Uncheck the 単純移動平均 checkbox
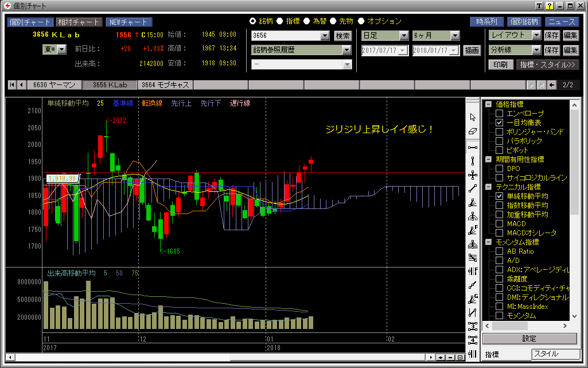This screenshot has height=368, width=588. (x=499, y=196)
